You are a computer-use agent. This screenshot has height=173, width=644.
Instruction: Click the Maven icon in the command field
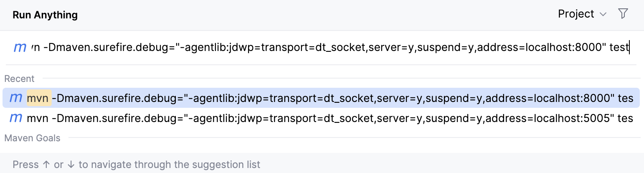point(20,47)
